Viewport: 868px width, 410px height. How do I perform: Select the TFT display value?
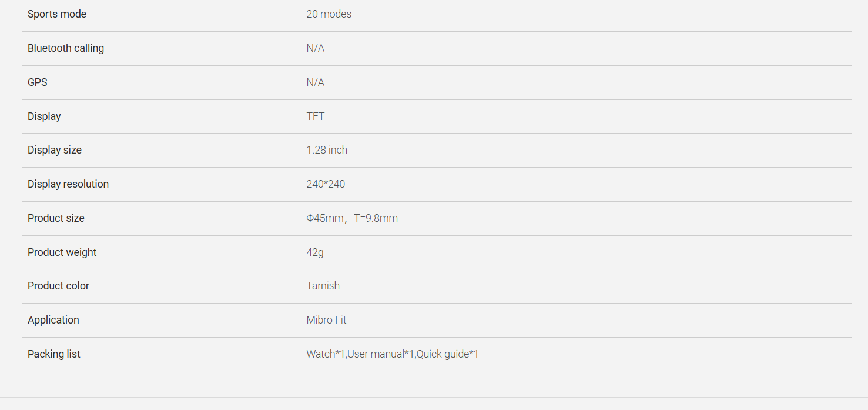point(316,116)
